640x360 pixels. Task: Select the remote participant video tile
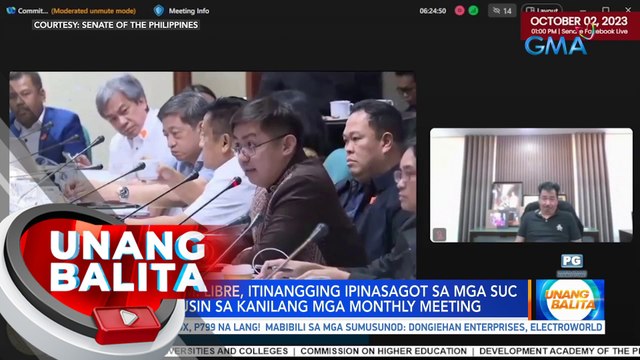coord(531,186)
